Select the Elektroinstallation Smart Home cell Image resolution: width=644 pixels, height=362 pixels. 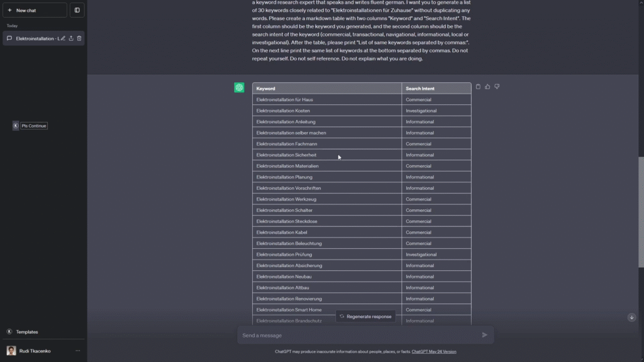pos(327,310)
